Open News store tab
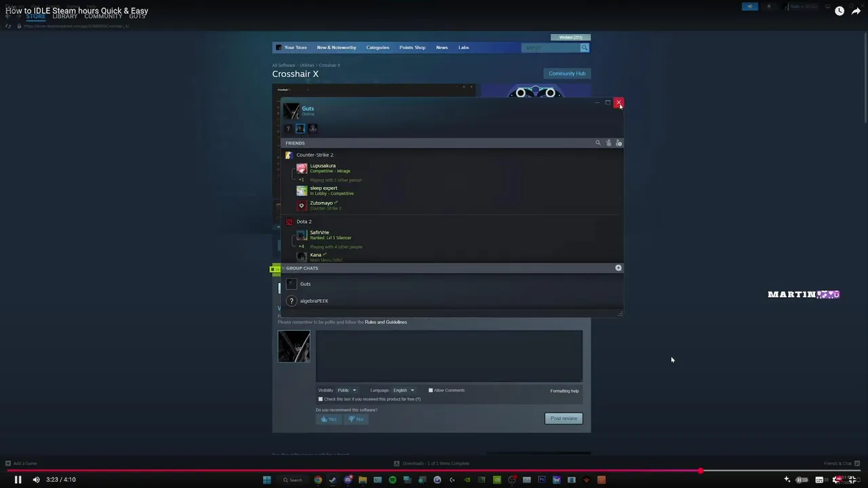The height and width of the screenshot is (488, 868). 441,47
